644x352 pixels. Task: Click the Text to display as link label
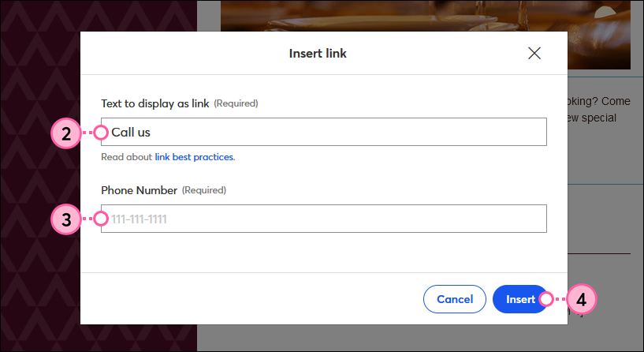(155, 103)
